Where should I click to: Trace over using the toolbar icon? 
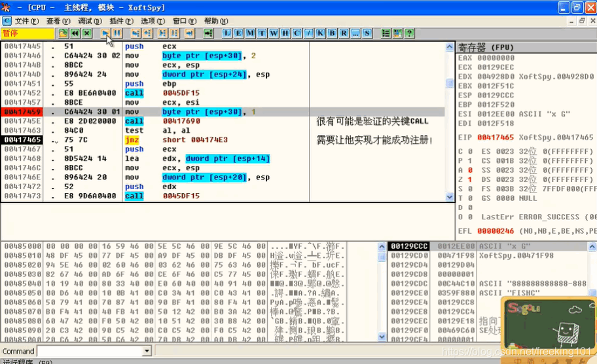174,33
